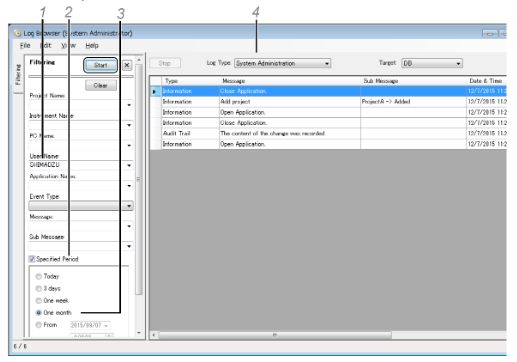The height and width of the screenshot is (362, 517).
Task: Sort by the Sub Message column header
Action: click(x=413, y=81)
